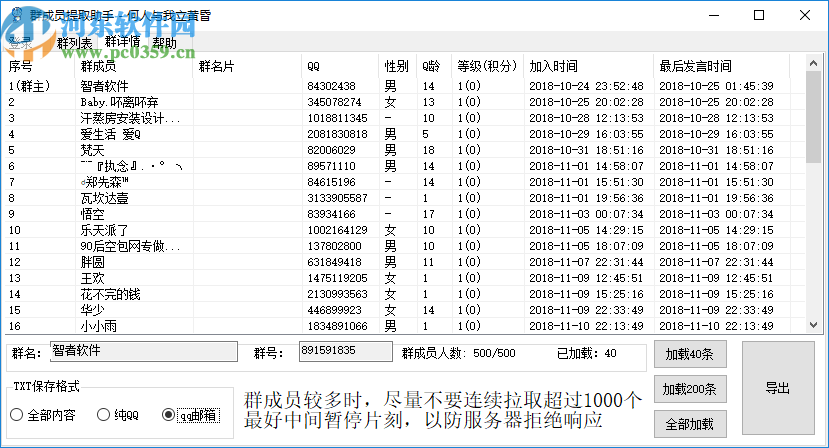Click the 已加载 40 status label

587,353
